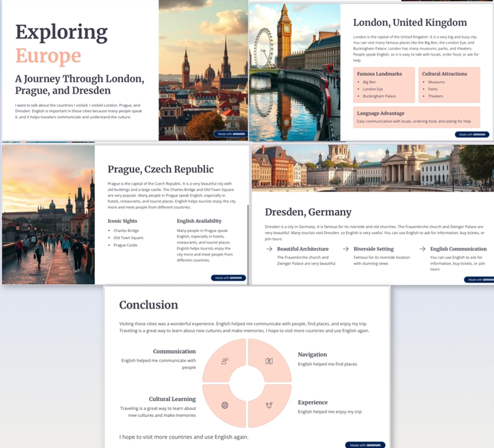Click the Big Ben and London Eye image

coord(294,73)
